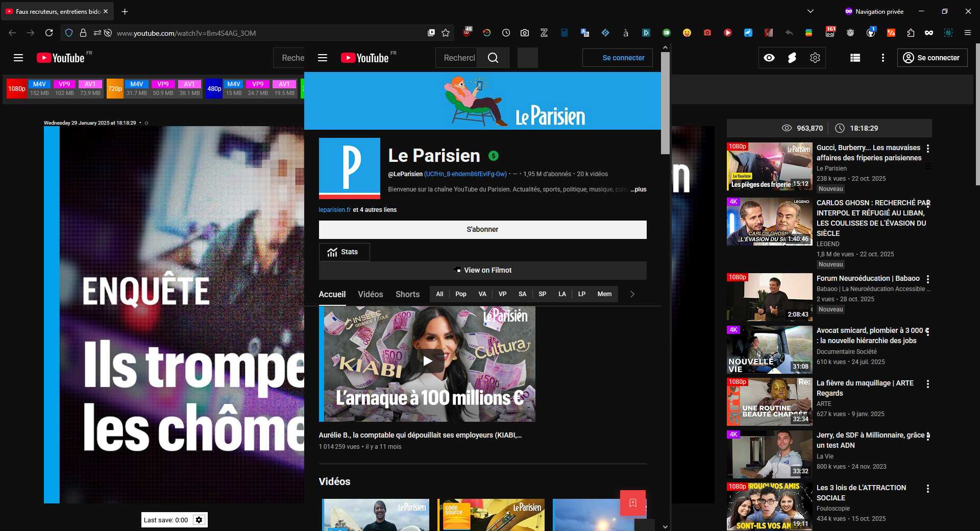Open the gear next to Last save

click(x=199, y=520)
